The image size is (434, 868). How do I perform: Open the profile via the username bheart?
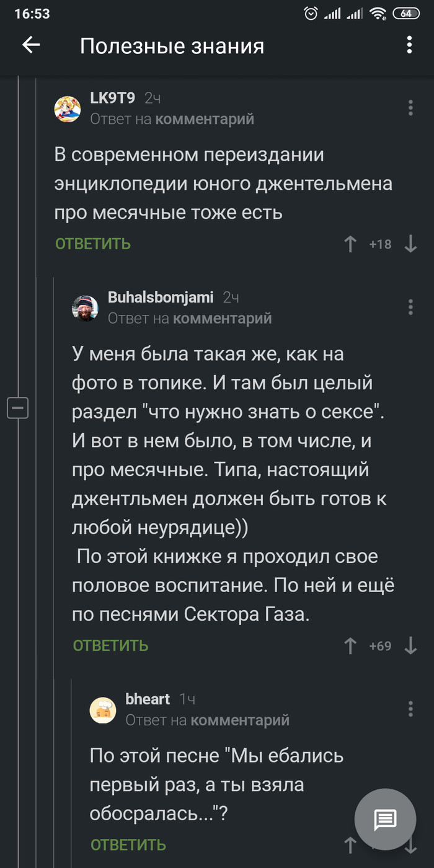click(x=148, y=699)
